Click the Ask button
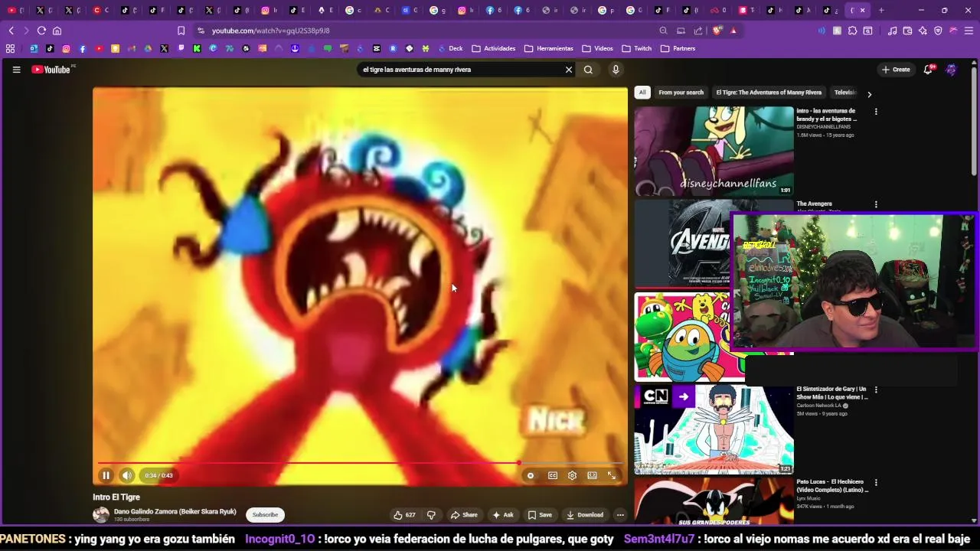Viewport: 980px width, 551px height. (x=503, y=515)
